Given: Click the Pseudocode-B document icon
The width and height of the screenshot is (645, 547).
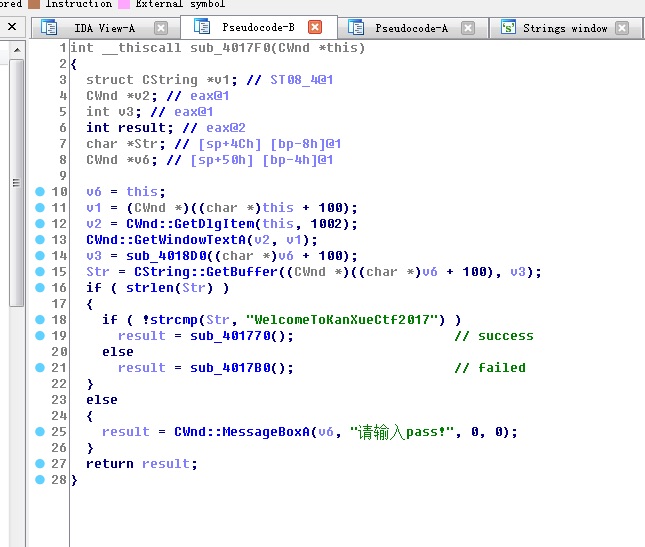Looking at the screenshot, I should pos(202,27).
